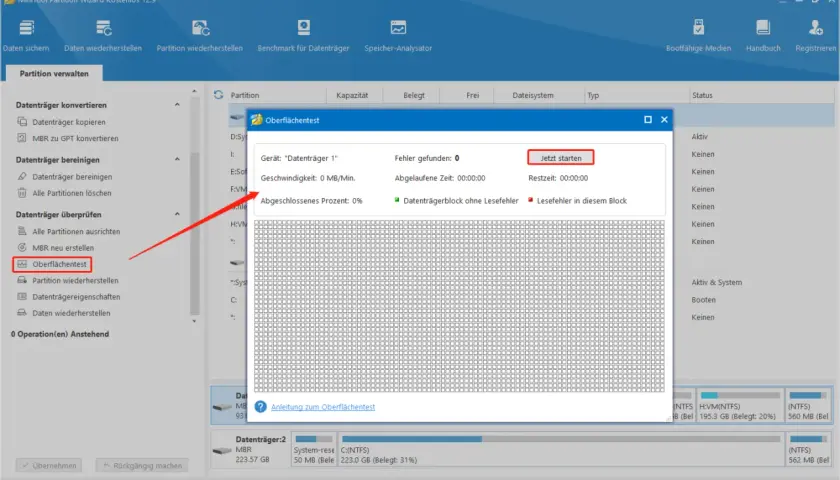Sort by Dateisystem column header
The width and height of the screenshot is (840, 480).
click(x=532, y=95)
